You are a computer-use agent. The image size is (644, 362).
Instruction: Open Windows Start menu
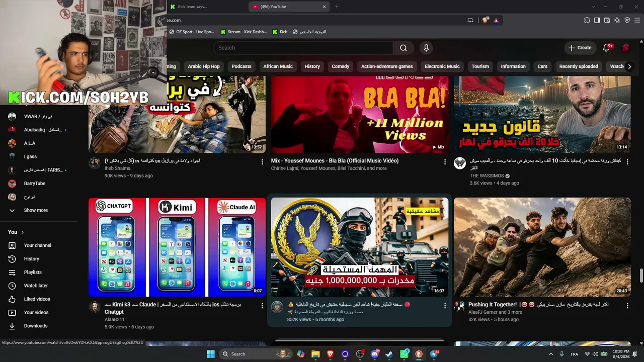211,354
